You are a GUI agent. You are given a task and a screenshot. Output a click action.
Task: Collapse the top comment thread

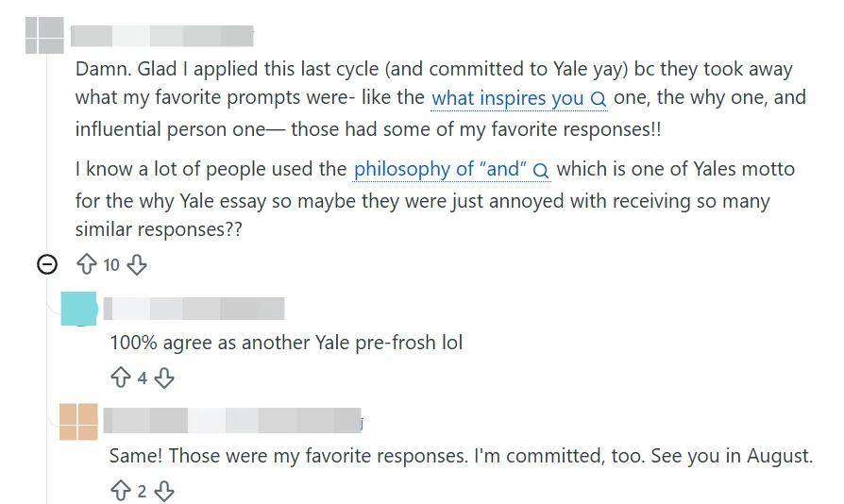[47, 264]
